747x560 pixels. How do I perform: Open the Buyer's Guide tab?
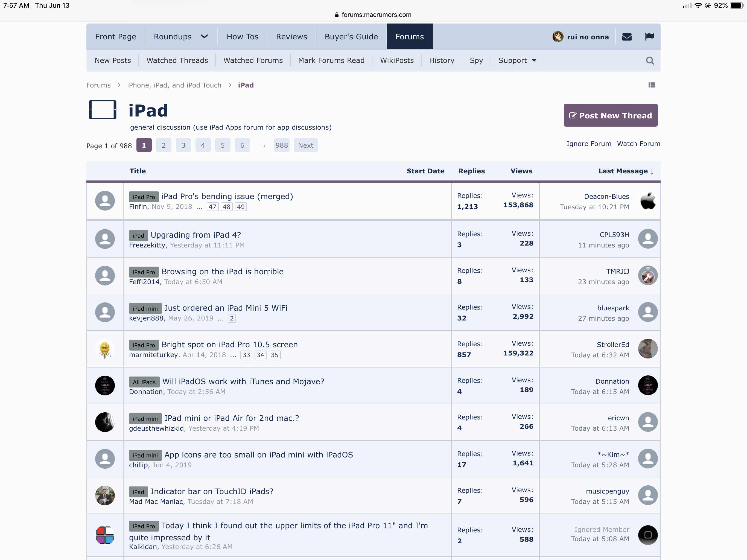click(x=351, y=36)
